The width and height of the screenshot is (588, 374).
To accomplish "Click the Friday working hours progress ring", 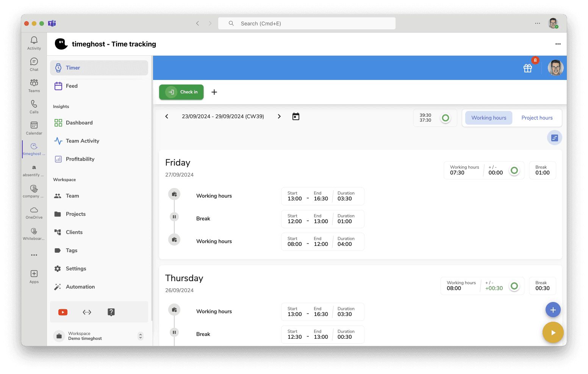I will point(514,170).
